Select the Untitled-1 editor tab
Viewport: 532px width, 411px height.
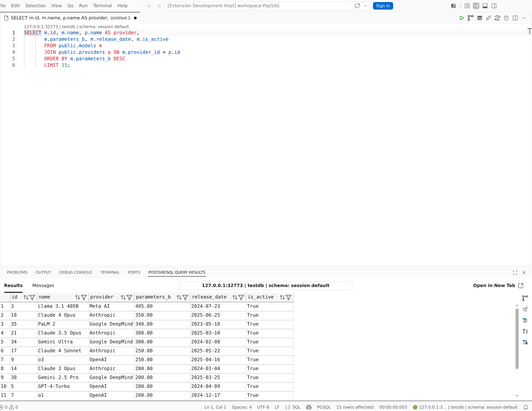(70, 18)
